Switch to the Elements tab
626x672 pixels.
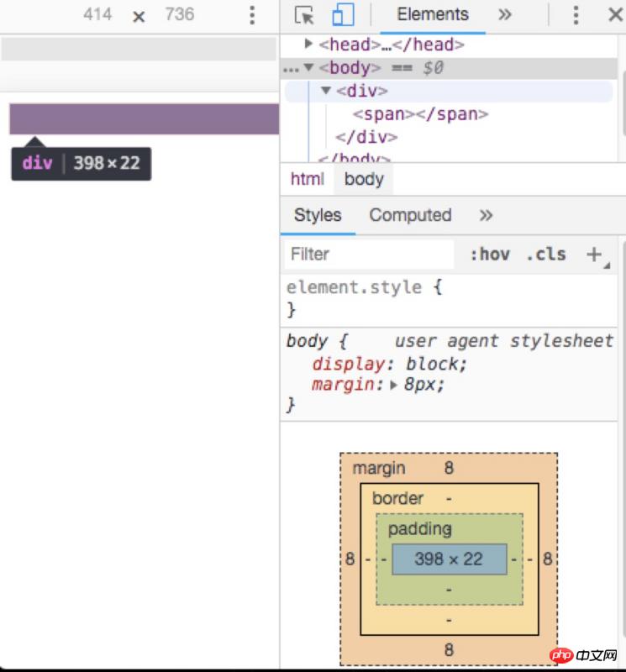pyautogui.click(x=433, y=15)
